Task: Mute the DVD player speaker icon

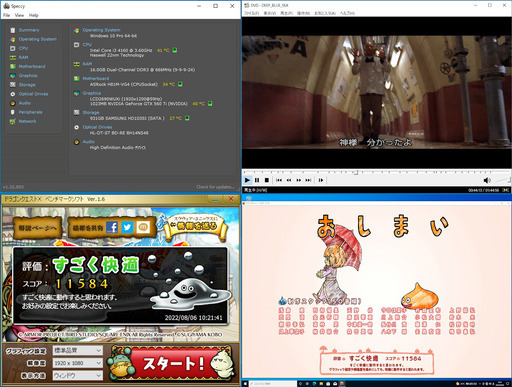Action: (x=487, y=180)
